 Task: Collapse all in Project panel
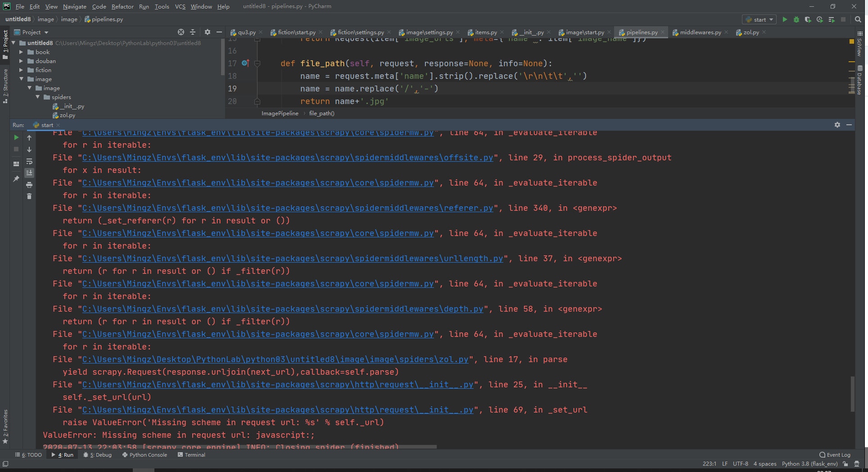click(x=193, y=32)
